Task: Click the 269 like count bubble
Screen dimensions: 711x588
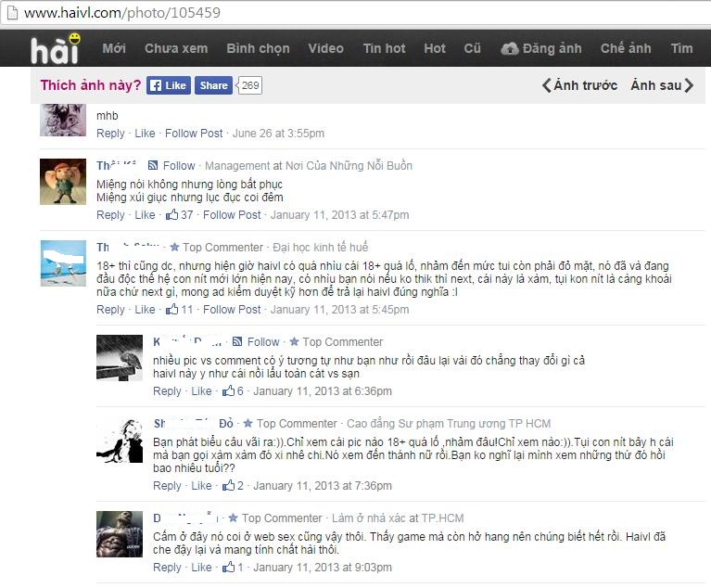Action: [250, 85]
